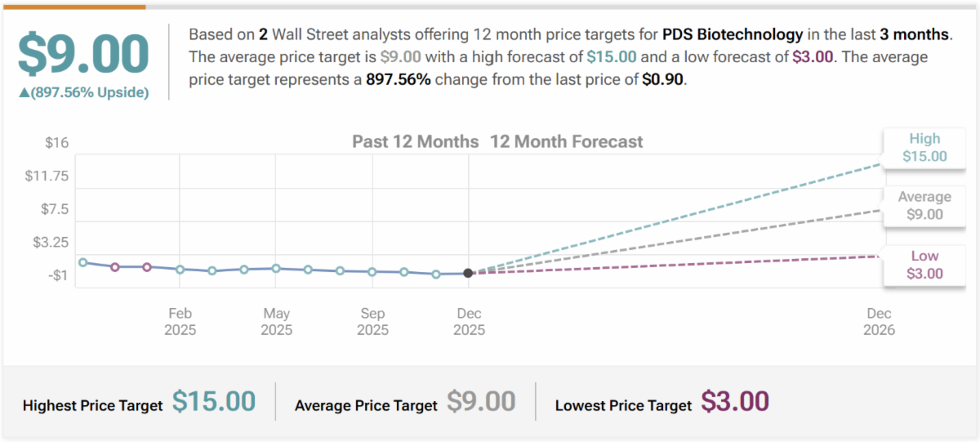Select the data point above Feb 2025
This screenshot has height=442, width=980.
click(180, 269)
